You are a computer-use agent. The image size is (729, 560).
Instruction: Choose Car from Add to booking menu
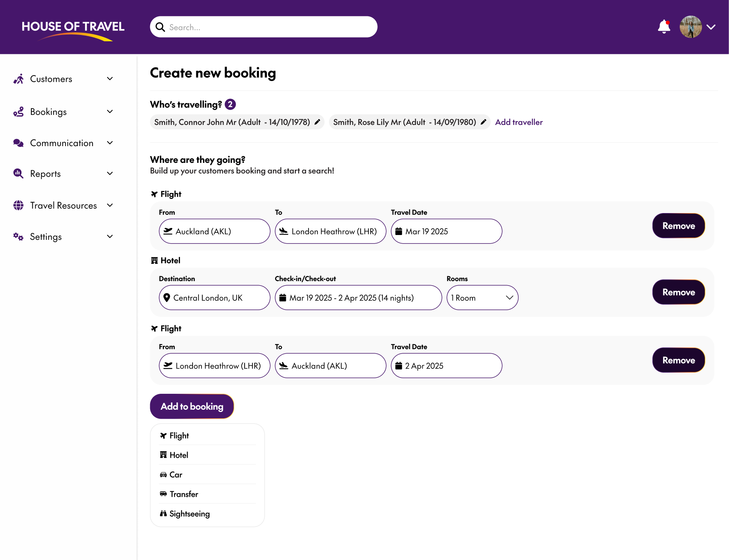(x=207, y=474)
